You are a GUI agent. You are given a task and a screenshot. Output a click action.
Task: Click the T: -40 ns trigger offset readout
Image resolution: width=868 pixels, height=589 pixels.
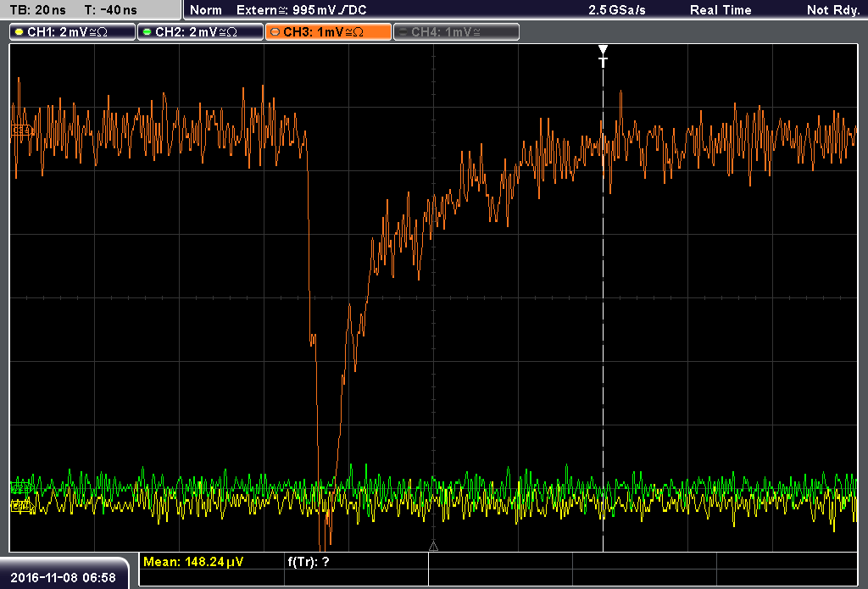[111, 10]
